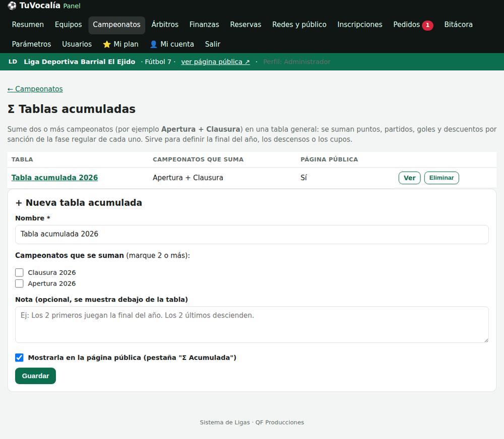Click Eliminar for Tabla acumulada 2026
This screenshot has height=439, width=504.
pyautogui.click(x=442, y=178)
